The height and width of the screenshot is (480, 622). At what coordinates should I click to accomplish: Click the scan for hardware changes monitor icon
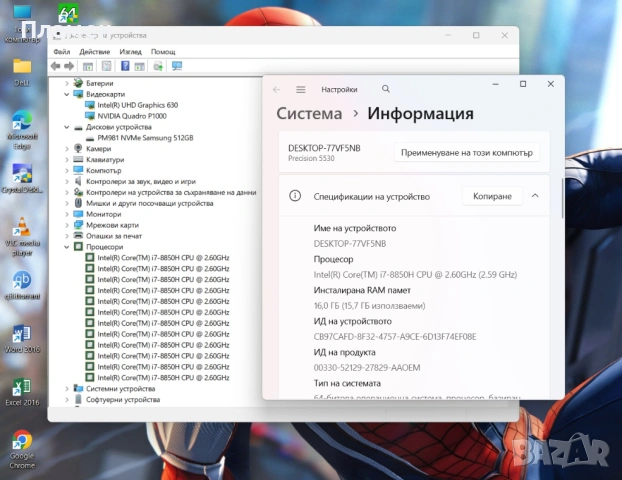pos(177,66)
